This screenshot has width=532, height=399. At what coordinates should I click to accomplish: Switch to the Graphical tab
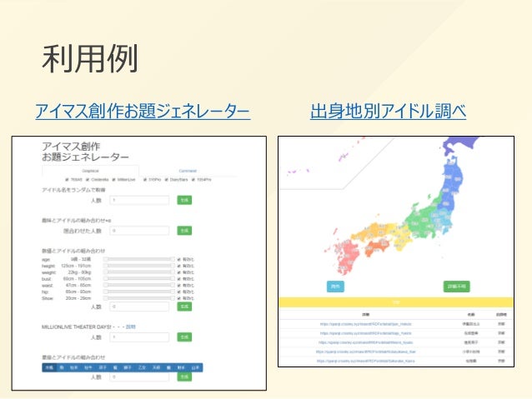(91, 171)
